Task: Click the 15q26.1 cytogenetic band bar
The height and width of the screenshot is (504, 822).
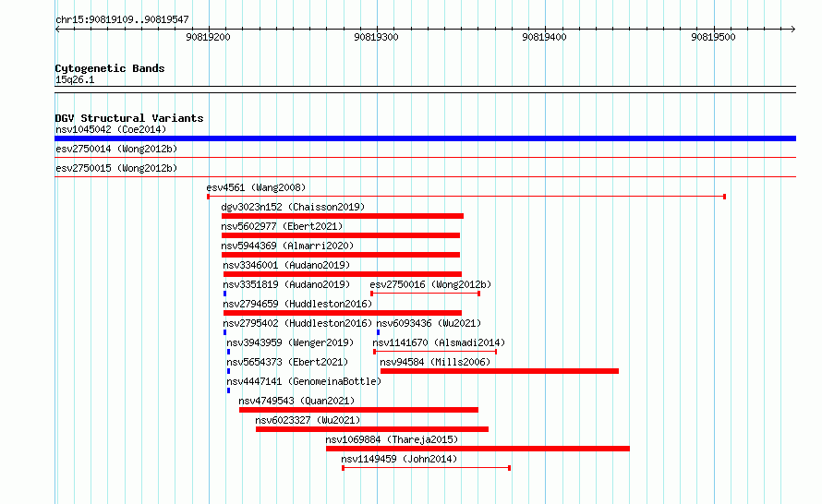Action: [425, 90]
